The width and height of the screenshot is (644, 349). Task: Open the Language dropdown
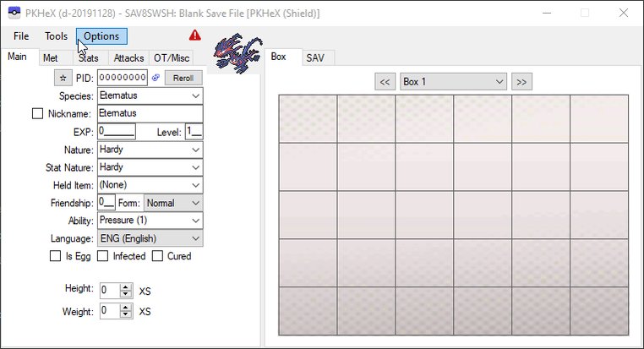150,238
